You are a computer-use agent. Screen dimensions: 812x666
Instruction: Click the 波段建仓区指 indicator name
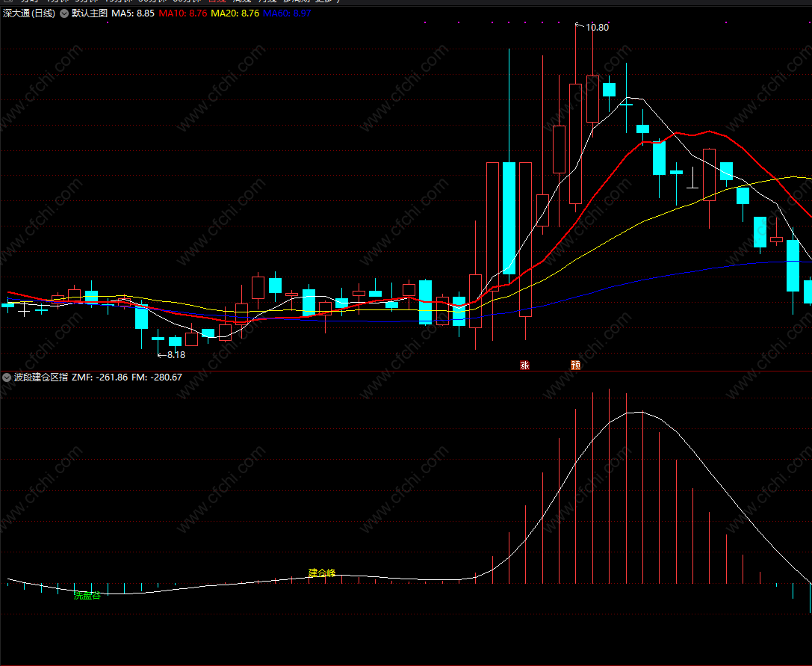pyautogui.click(x=41, y=377)
